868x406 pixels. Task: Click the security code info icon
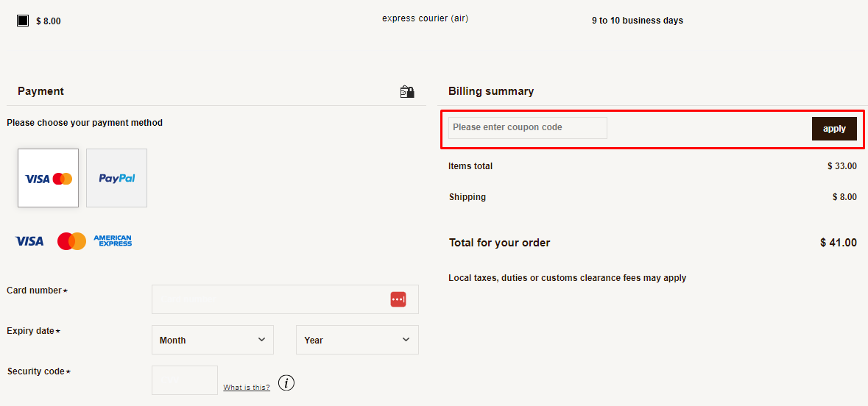(286, 382)
